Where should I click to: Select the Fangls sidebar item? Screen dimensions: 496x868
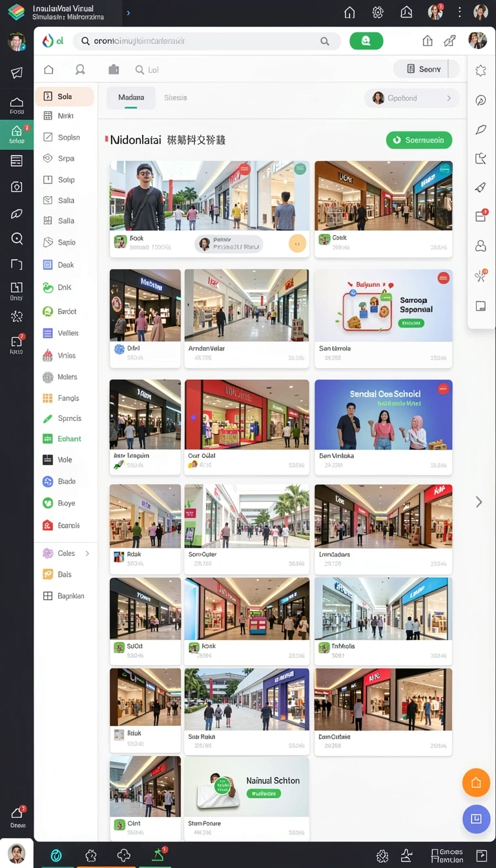(x=65, y=398)
